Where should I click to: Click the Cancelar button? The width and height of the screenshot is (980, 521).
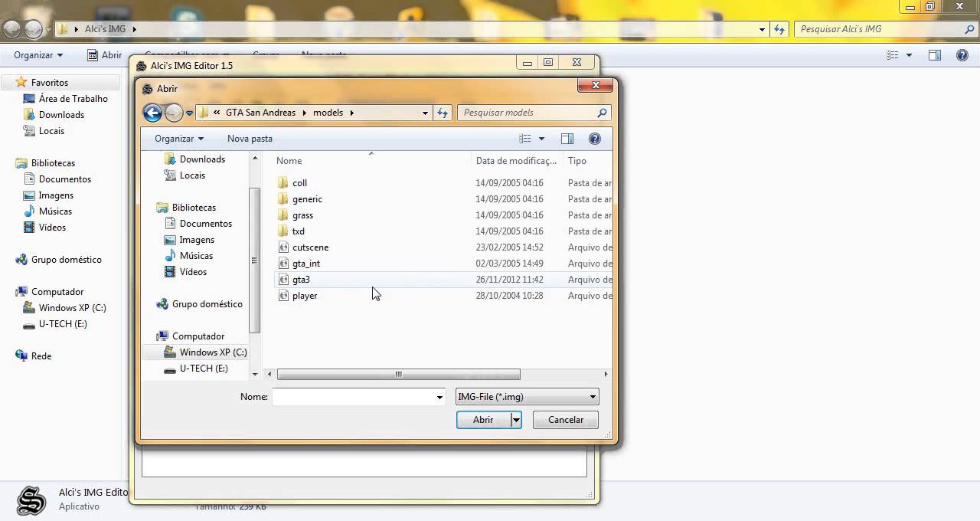(566, 420)
